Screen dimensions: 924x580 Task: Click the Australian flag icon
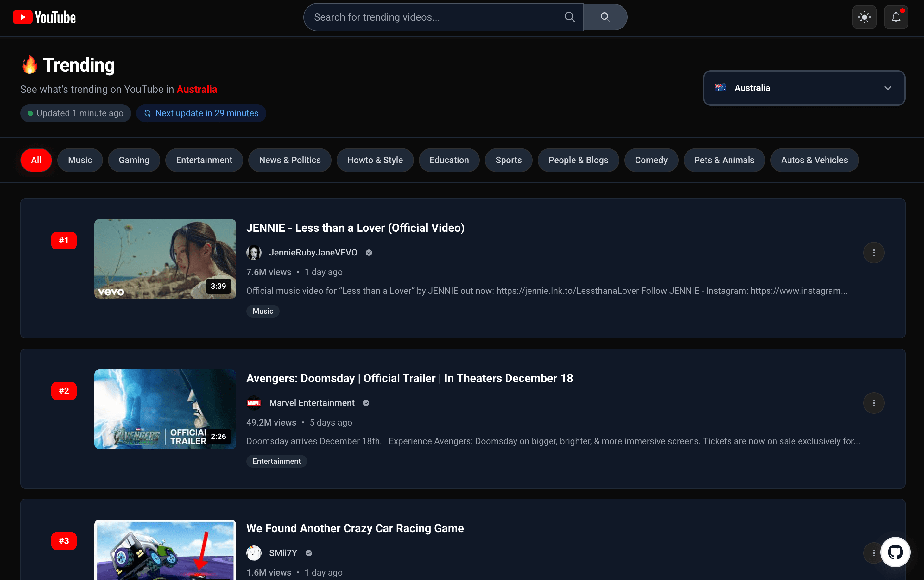click(x=720, y=88)
